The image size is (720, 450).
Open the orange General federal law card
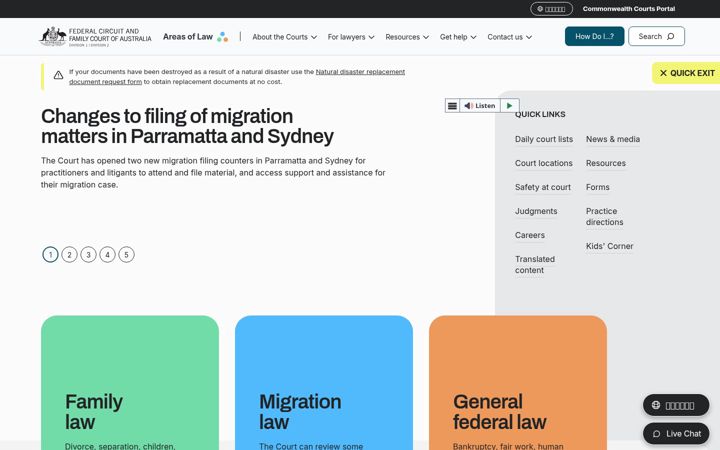(x=518, y=382)
